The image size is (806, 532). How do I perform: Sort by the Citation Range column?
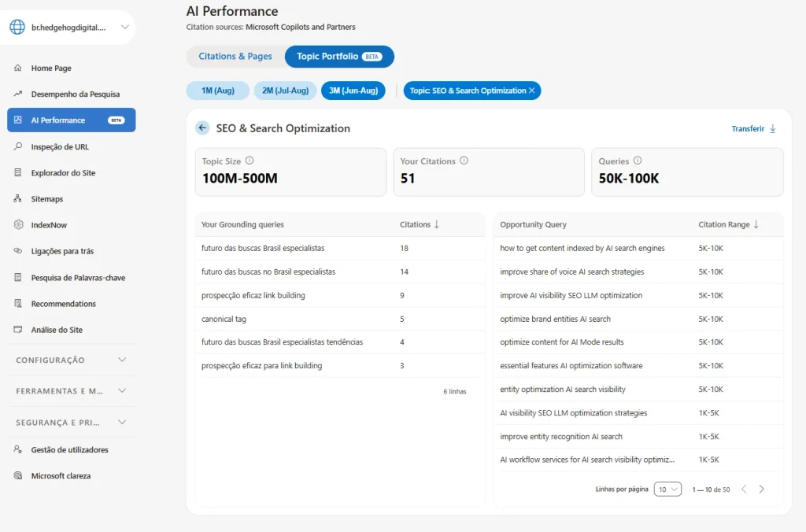[x=728, y=224]
